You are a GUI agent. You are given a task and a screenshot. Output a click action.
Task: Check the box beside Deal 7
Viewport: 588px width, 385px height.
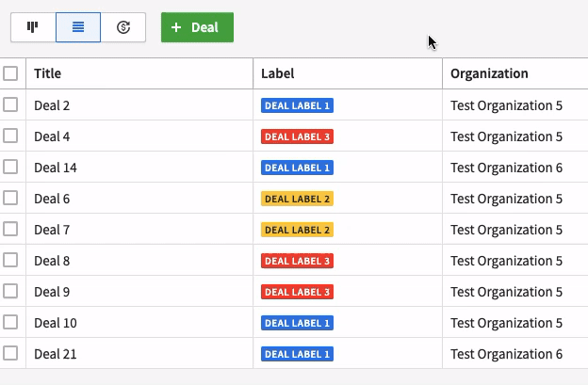(x=10, y=229)
